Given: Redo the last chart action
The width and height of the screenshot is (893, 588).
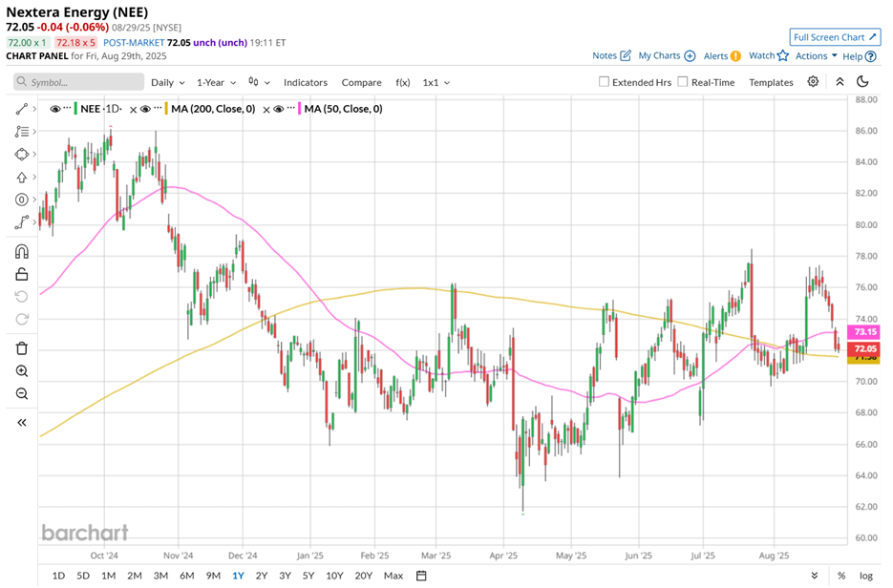Looking at the screenshot, I should (x=22, y=320).
